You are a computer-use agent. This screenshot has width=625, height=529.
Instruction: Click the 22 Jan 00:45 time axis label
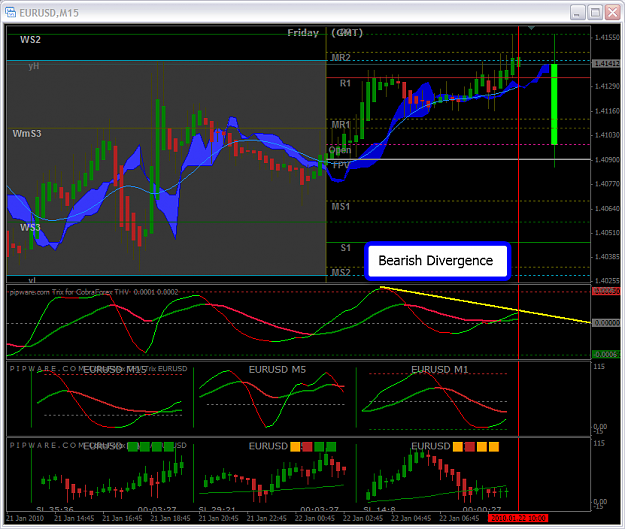315,518
